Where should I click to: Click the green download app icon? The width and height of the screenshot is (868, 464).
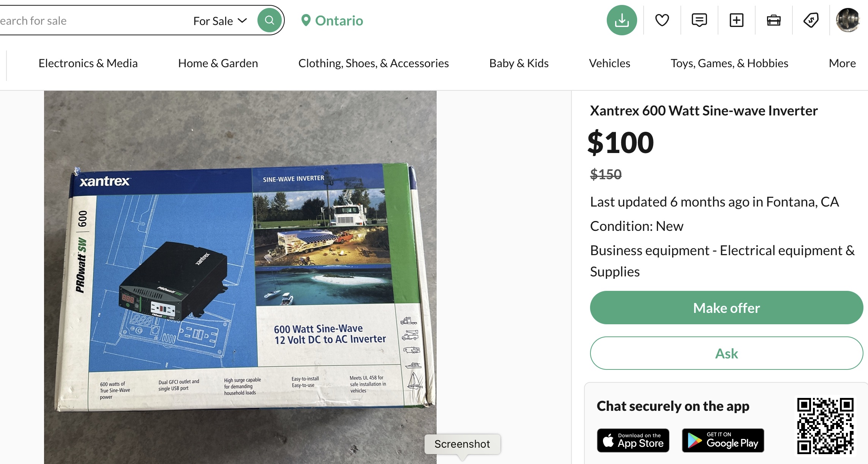click(x=622, y=21)
